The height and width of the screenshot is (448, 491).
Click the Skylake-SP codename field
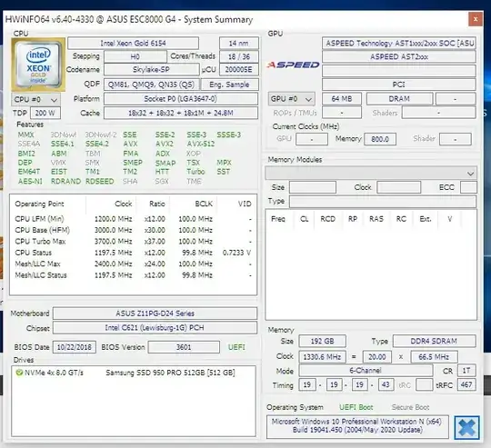pyautogui.click(x=151, y=69)
